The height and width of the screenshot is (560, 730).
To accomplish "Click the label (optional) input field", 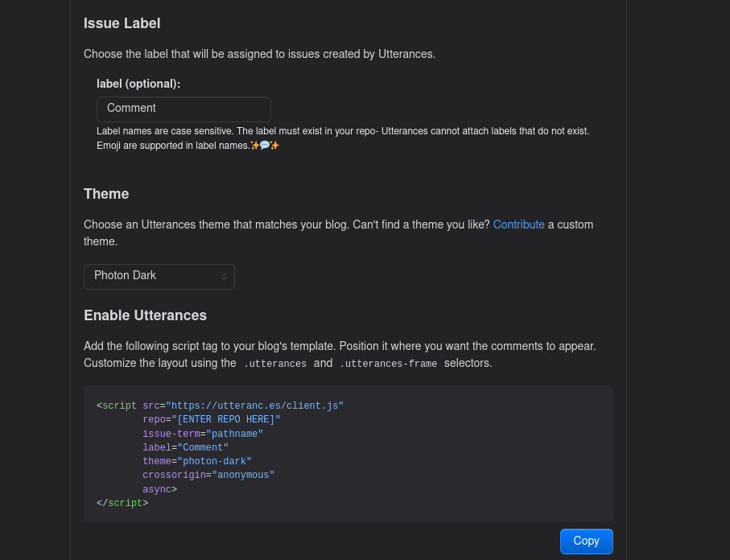I will coord(184,109).
